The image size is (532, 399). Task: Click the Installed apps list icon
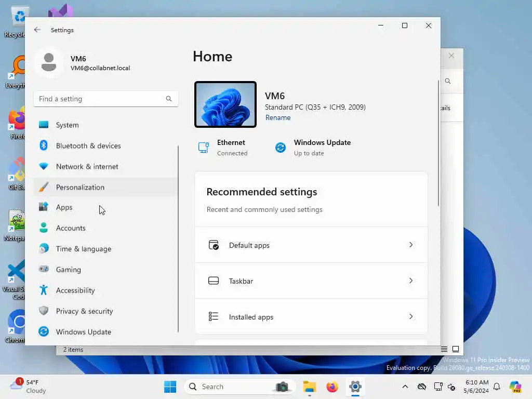(x=214, y=316)
